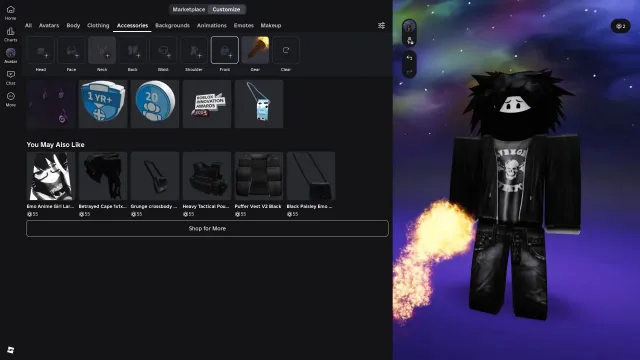This screenshot has height=360, width=640.
Task: Select the Back accessory slot
Action: point(133,50)
